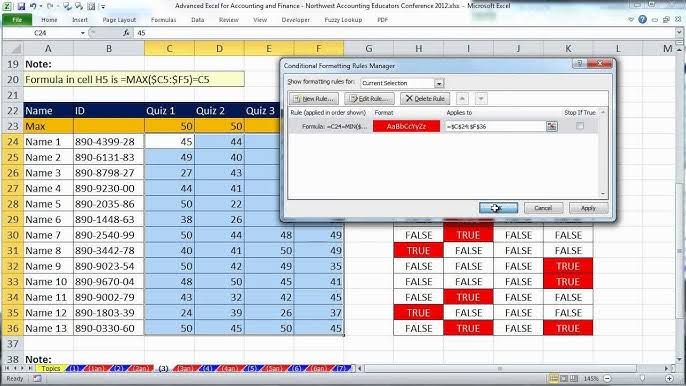Open Excel Help question mark icon

point(642,20)
